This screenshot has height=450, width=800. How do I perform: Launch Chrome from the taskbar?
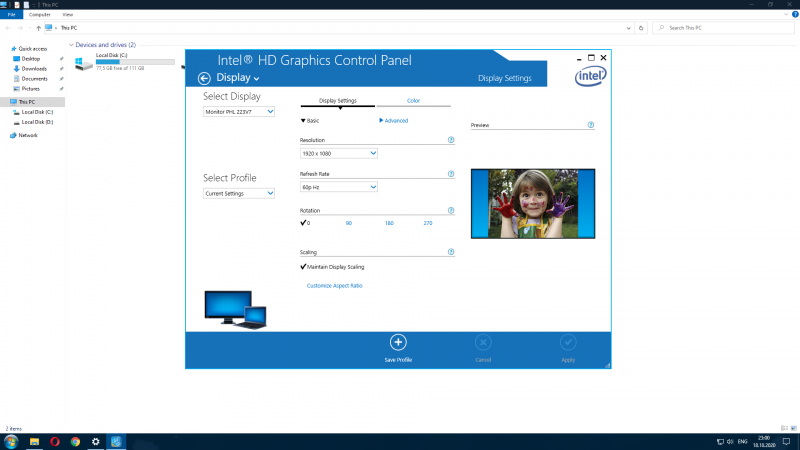point(75,442)
